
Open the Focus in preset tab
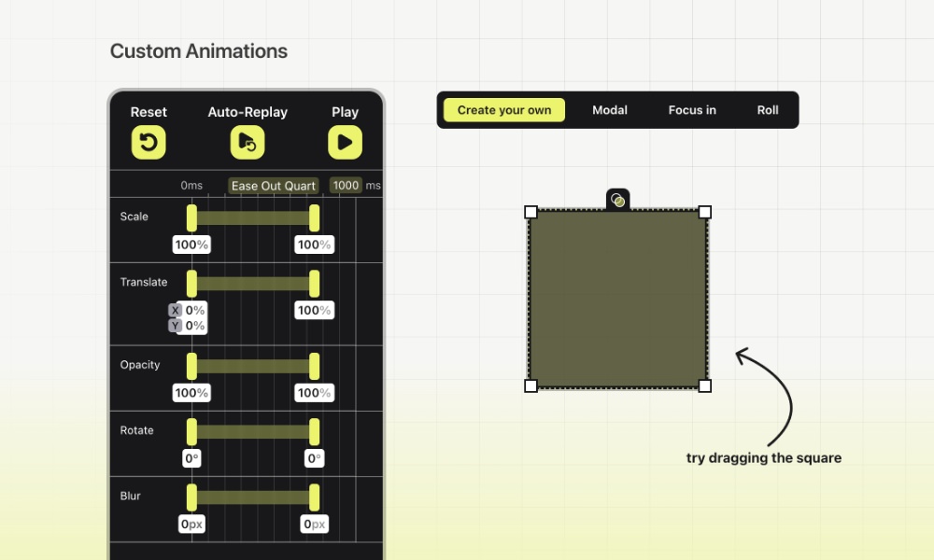(691, 109)
